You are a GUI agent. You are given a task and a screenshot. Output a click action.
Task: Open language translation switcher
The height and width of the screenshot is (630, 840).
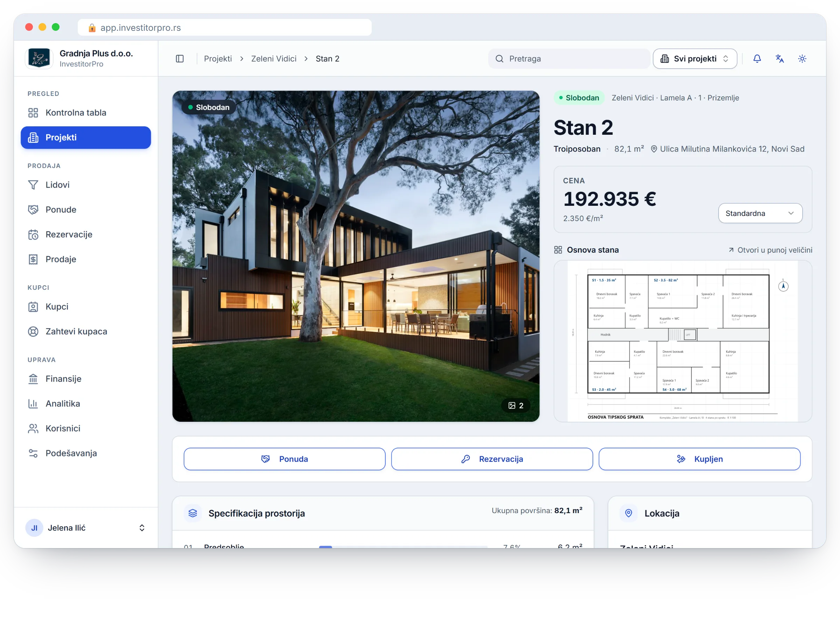coord(779,58)
